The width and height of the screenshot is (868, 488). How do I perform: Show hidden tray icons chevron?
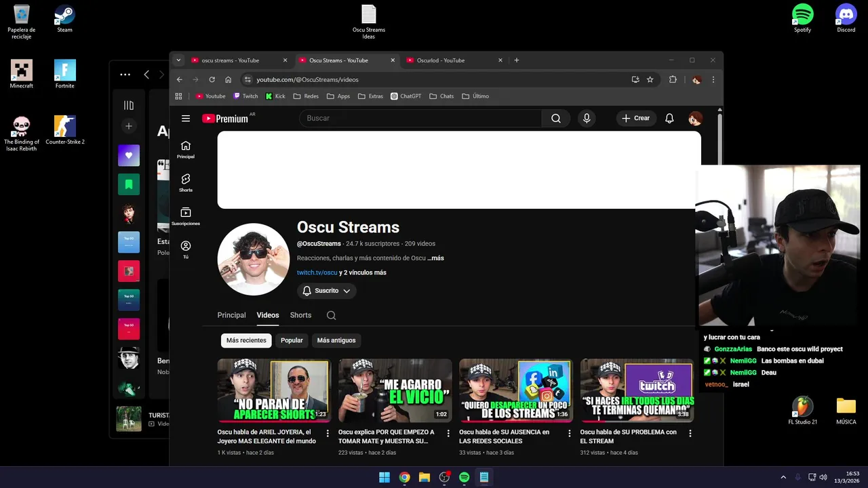pyautogui.click(x=783, y=477)
